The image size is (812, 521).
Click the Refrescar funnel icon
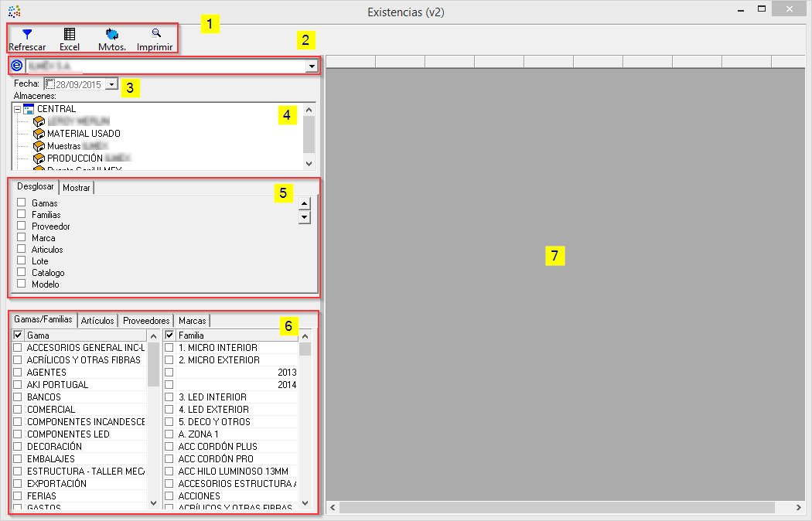[27, 35]
